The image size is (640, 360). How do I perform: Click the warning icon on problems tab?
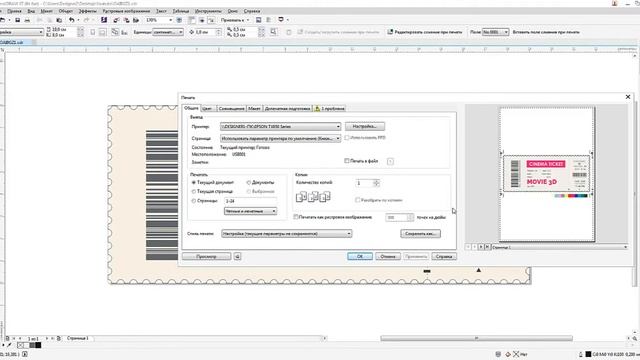tap(317, 109)
